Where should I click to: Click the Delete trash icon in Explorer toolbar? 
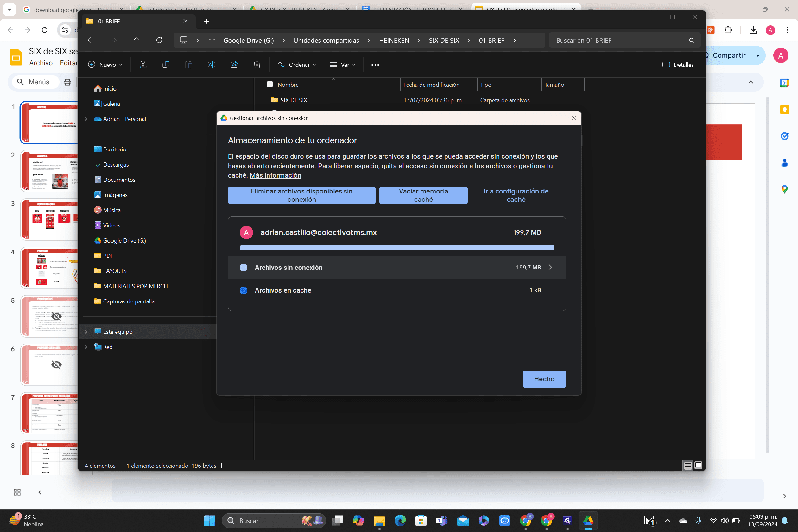pos(257,65)
